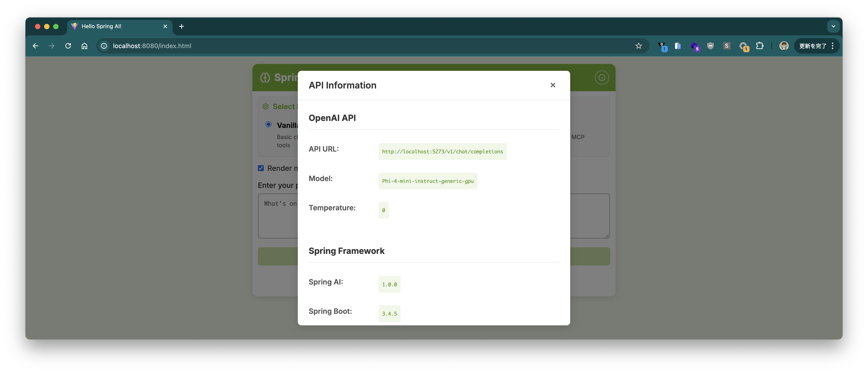Expand the tab search dropdown arrow
Viewport: 868px width, 373px height.
(x=833, y=26)
